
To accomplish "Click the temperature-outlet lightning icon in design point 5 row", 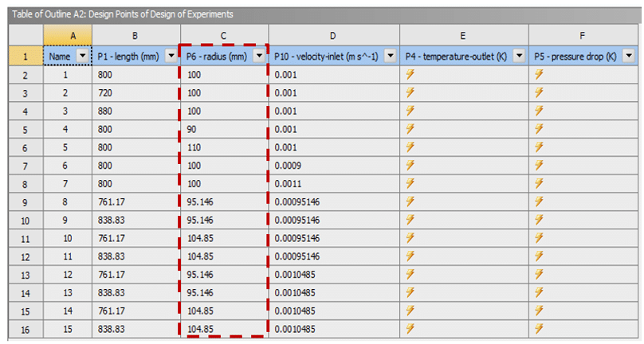I will [x=410, y=147].
